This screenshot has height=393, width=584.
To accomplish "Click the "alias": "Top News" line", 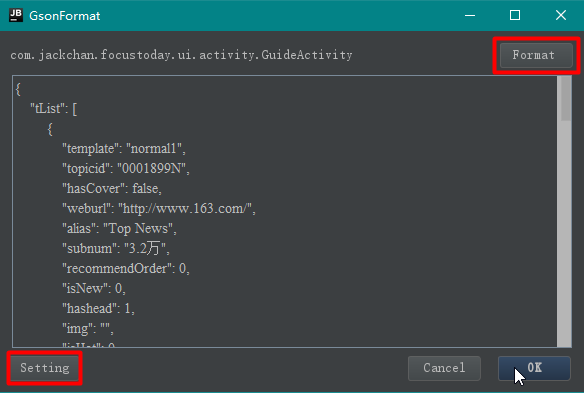I will coord(119,228).
